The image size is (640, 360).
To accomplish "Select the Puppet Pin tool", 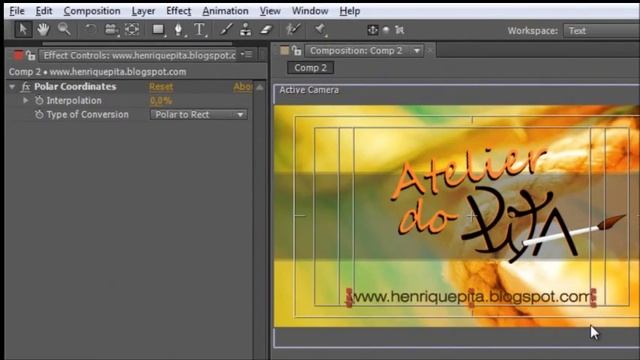I will pyautogui.click(x=320, y=29).
